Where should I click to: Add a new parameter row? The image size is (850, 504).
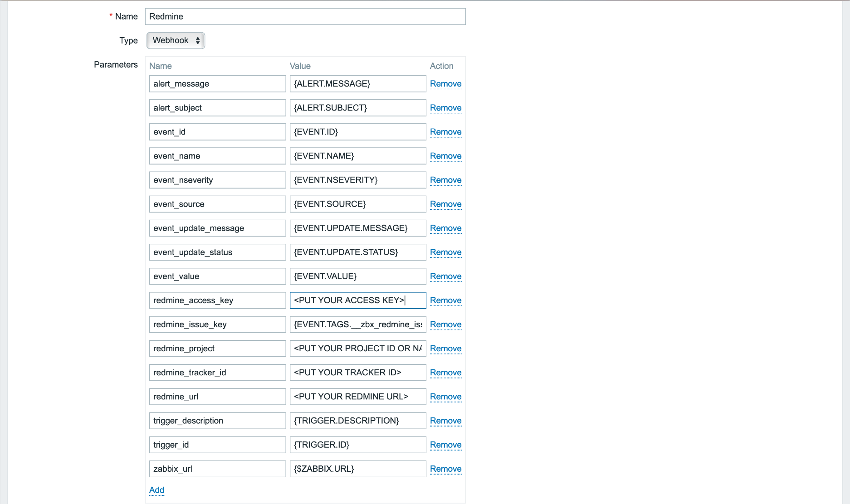tap(156, 490)
